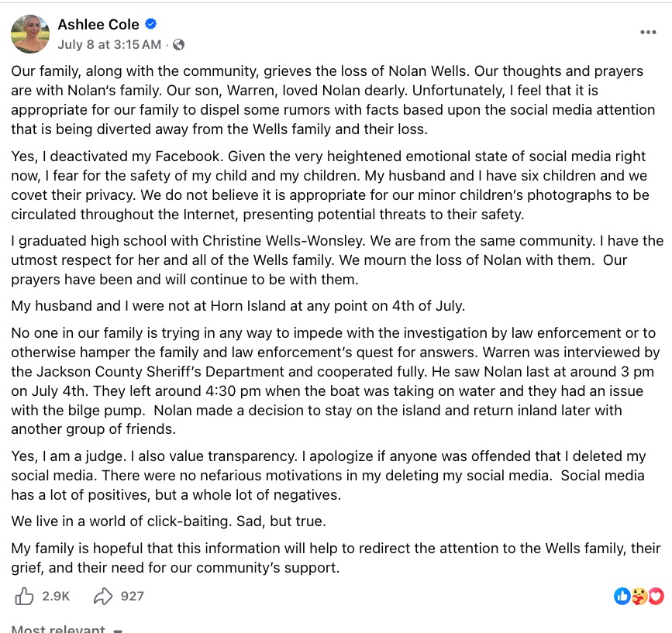The height and width of the screenshot is (633, 672).
Task: Open the three-dot post options menu
Action: pos(648,32)
